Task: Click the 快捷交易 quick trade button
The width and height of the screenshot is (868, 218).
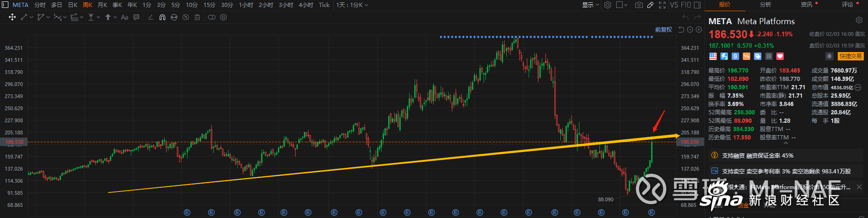Action: point(850,56)
